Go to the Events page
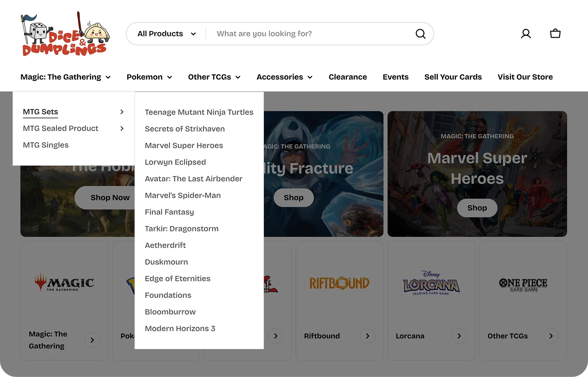Image resolution: width=588 pixels, height=377 pixels. pyautogui.click(x=395, y=77)
